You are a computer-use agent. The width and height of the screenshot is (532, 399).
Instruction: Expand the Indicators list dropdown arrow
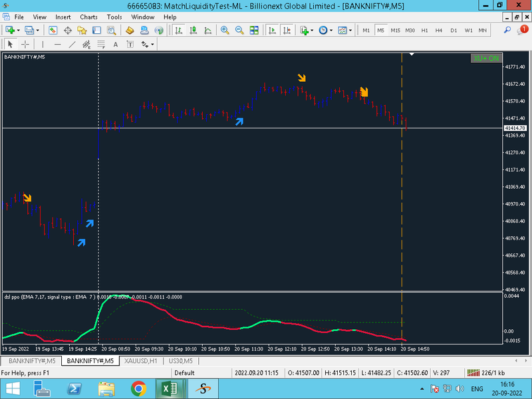(x=312, y=30)
